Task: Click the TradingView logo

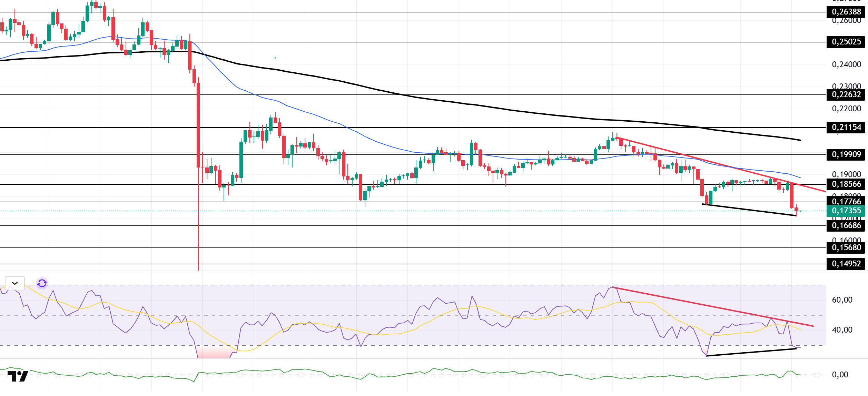Action: click(18, 376)
